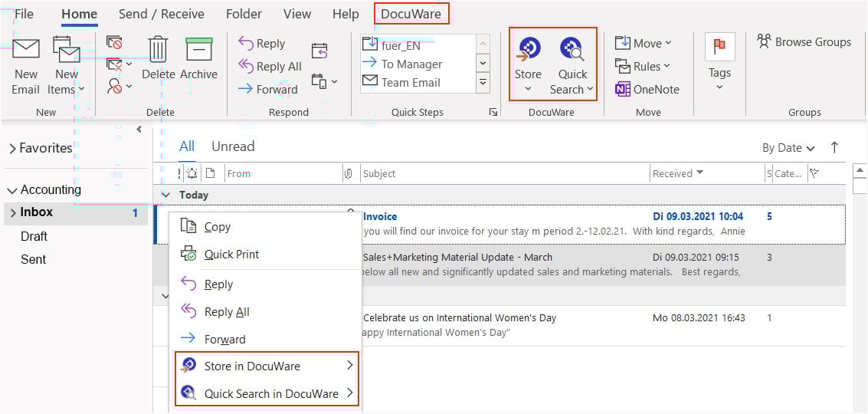This screenshot has width=868, height=414.
Task: Click the Archive box icon
Action: (198, 51)
